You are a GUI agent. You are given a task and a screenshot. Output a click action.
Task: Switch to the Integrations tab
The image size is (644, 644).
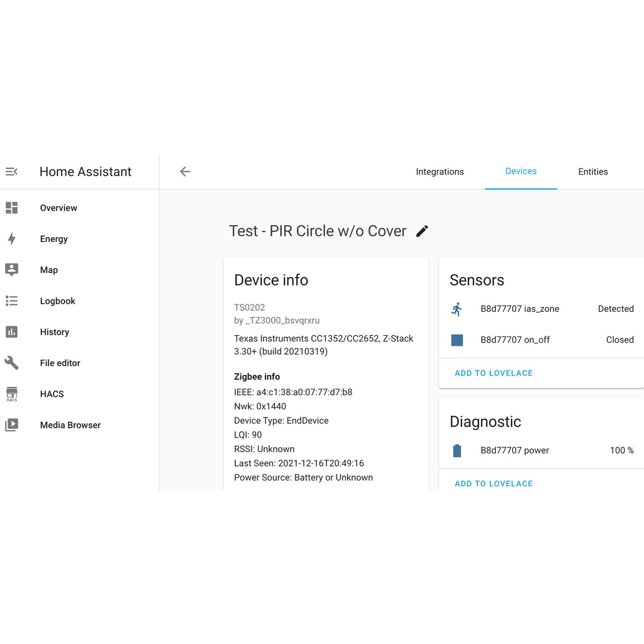(440, 172)
